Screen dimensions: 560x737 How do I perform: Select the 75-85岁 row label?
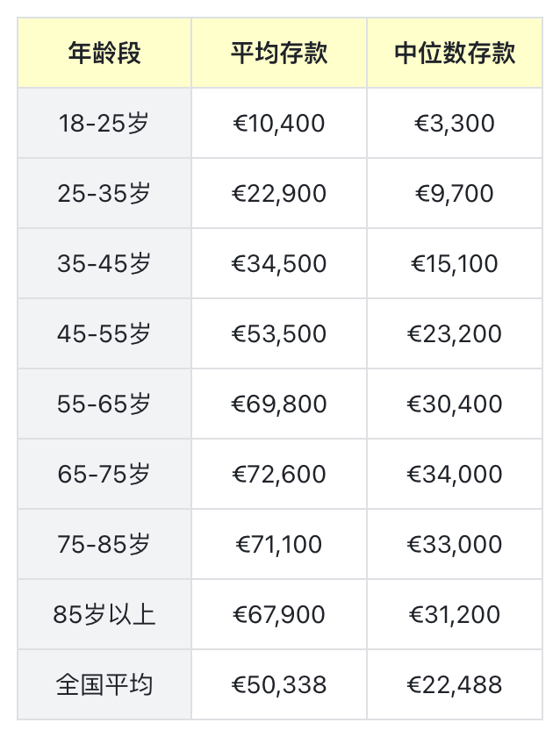tap(104, 545)
